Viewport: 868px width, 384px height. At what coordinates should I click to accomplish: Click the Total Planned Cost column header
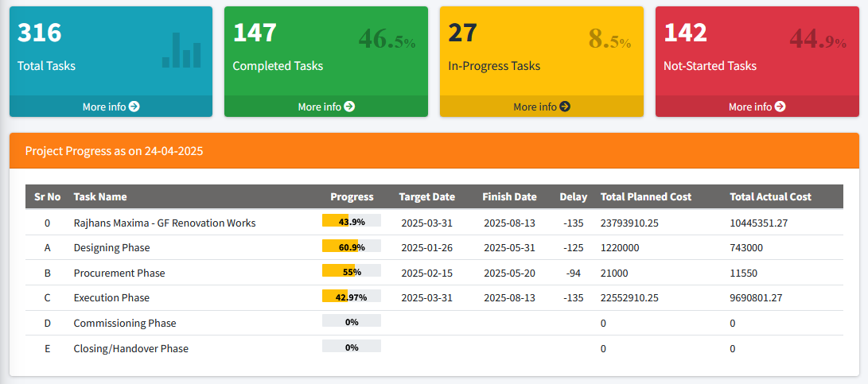[x=646, y=196]
